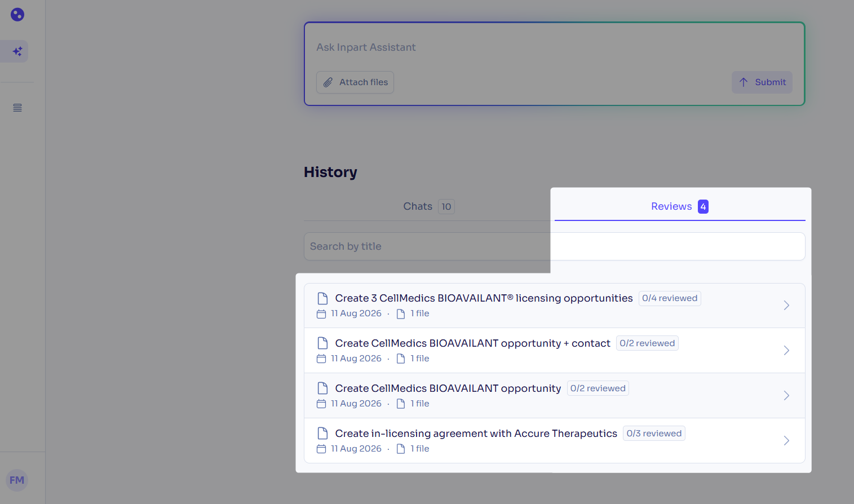Open 'Create in-licensing agreement with Accure Therapeutics' review
This screenshot has height=504, width=854.
coord(555,441)
